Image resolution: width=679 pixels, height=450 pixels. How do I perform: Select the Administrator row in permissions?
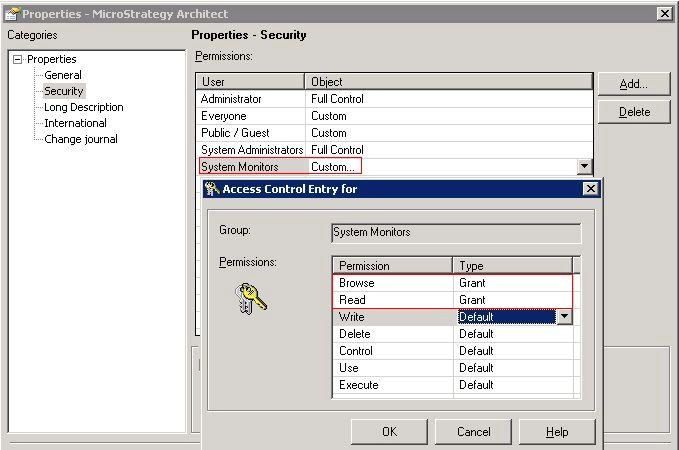tap(394, 99)
